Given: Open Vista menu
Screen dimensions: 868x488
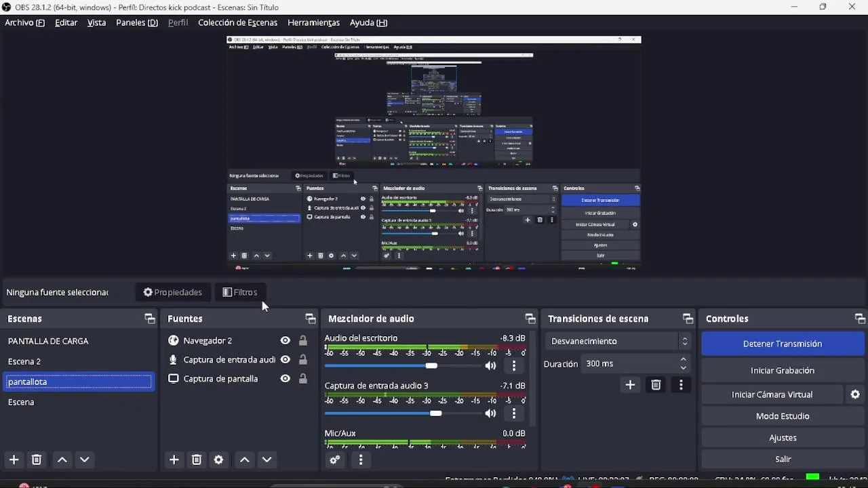Looking at the screenshot, I should click(x=96, y=22).
